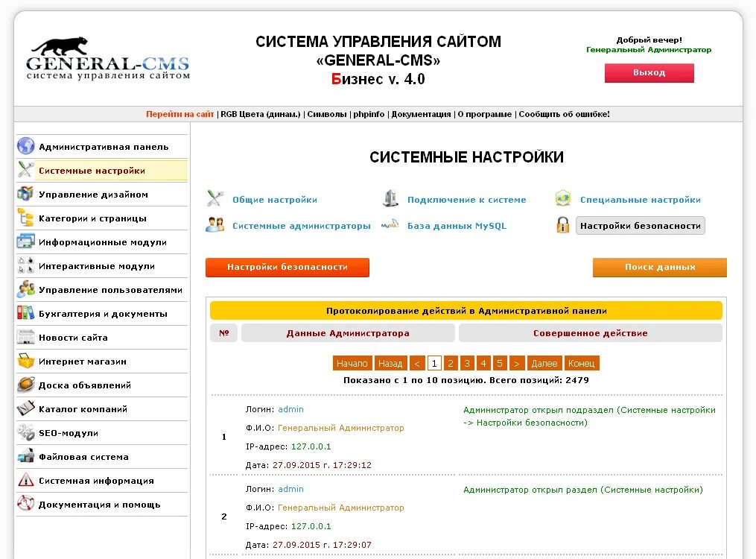Open Доска объявлений menu item

(85, 385)
